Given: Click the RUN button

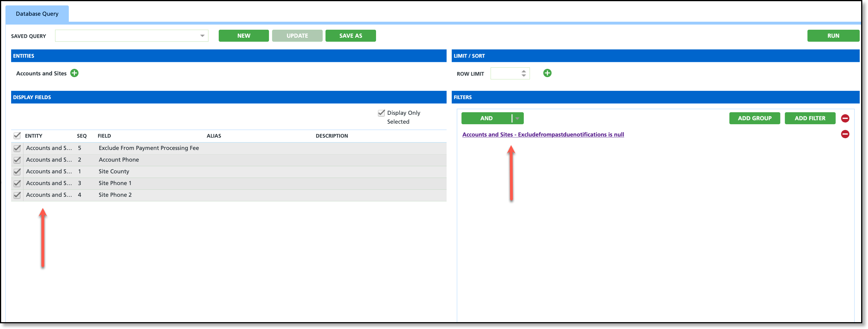Looking at the screenshot, I should pos(833,36).
